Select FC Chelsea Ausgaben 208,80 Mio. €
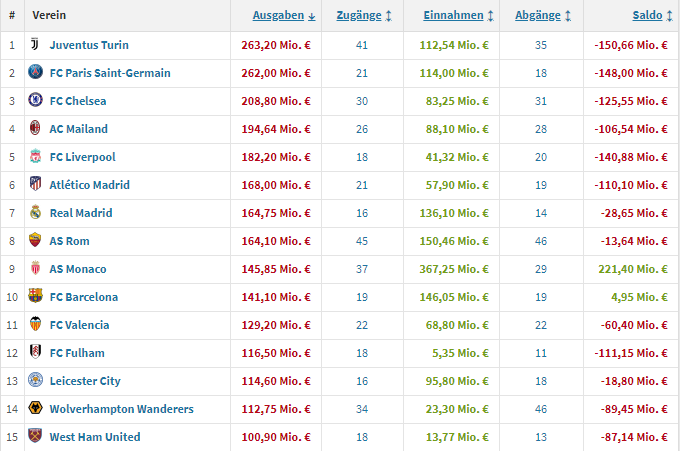Image resolution: width=680 pixels, height=451 pixels. click(276, 101)
